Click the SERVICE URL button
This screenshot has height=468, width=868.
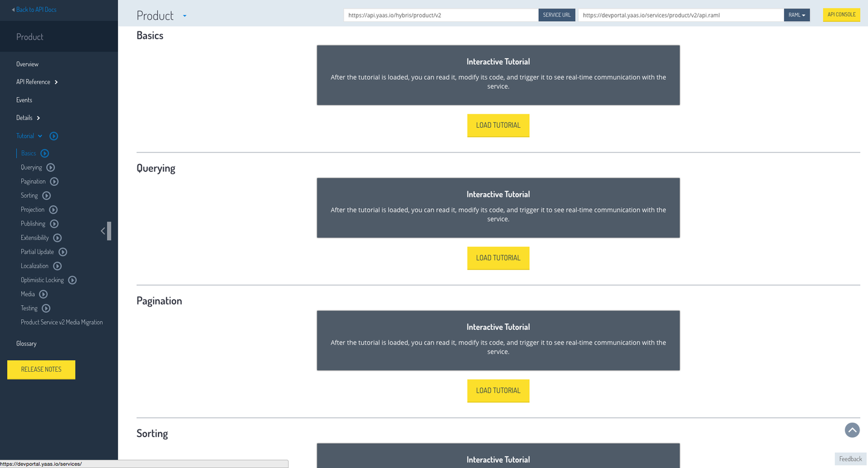[556, 15]
